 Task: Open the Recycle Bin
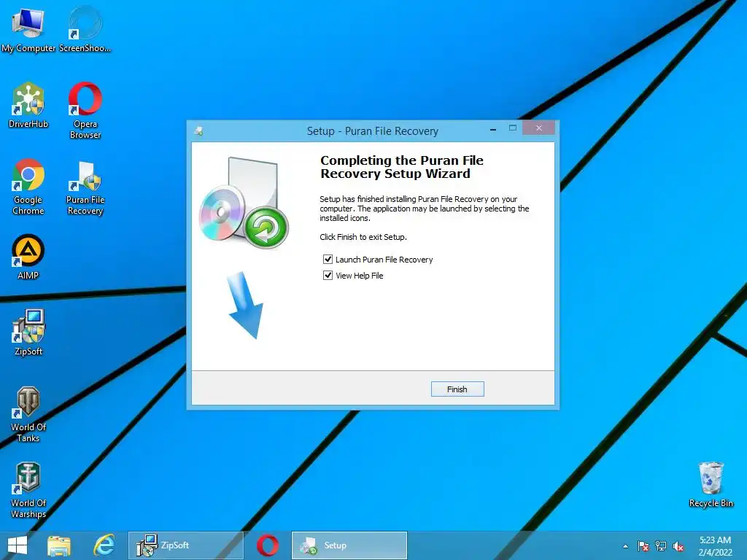(711, 485)
